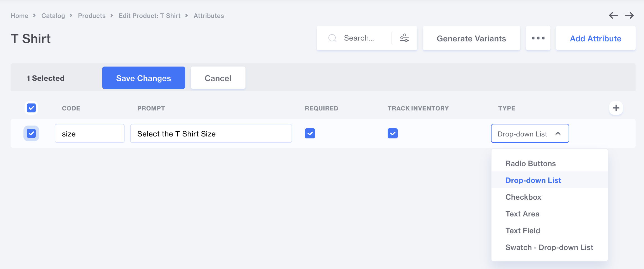Click the 1 Selected label

tap(46, 78)
